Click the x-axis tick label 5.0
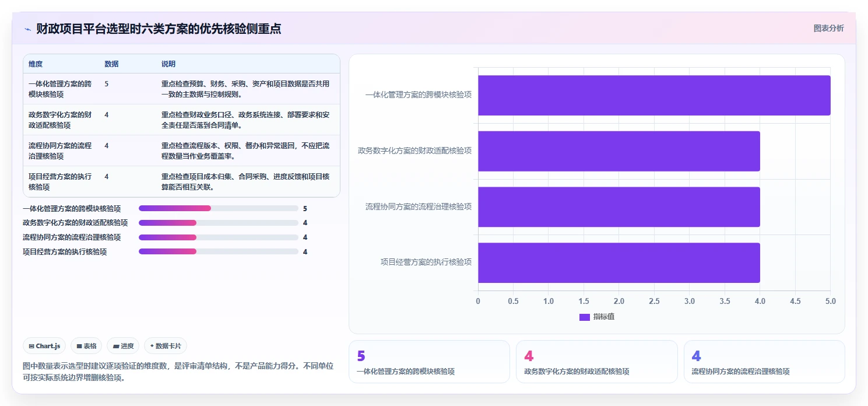868x406 pixels. [831, 302]
